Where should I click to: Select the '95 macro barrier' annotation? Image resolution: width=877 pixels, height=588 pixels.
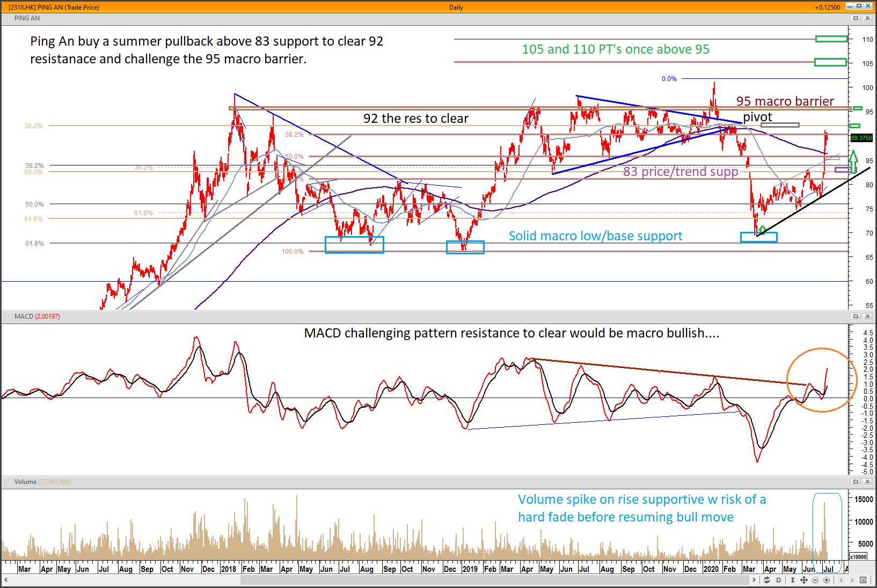[x=785, y=101]
